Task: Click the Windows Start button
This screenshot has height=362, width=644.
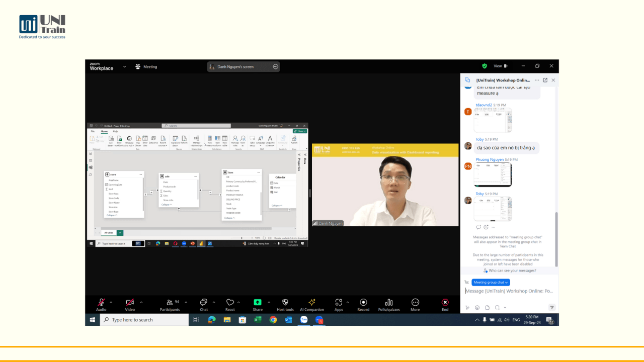Action: (93, 320)
